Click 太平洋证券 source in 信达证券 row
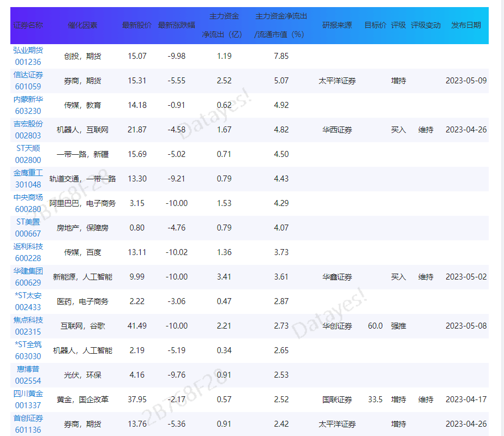 [337, 81]
